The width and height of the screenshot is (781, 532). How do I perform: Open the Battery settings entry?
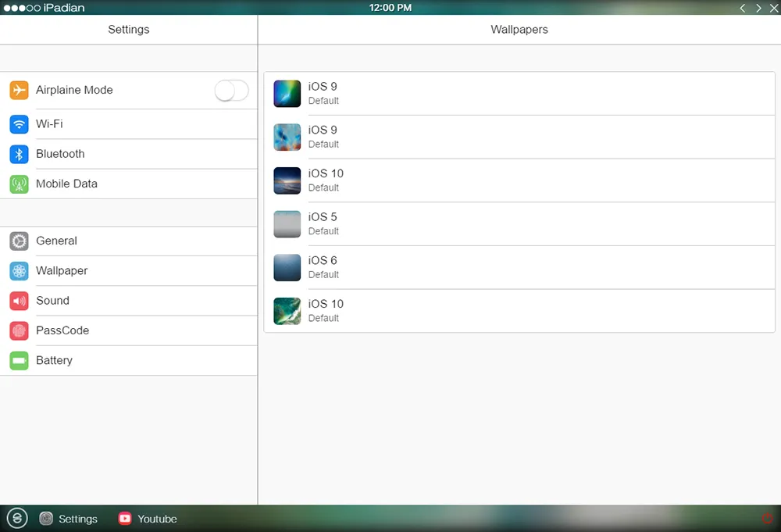pyautogui.click(x=129, y=361)
